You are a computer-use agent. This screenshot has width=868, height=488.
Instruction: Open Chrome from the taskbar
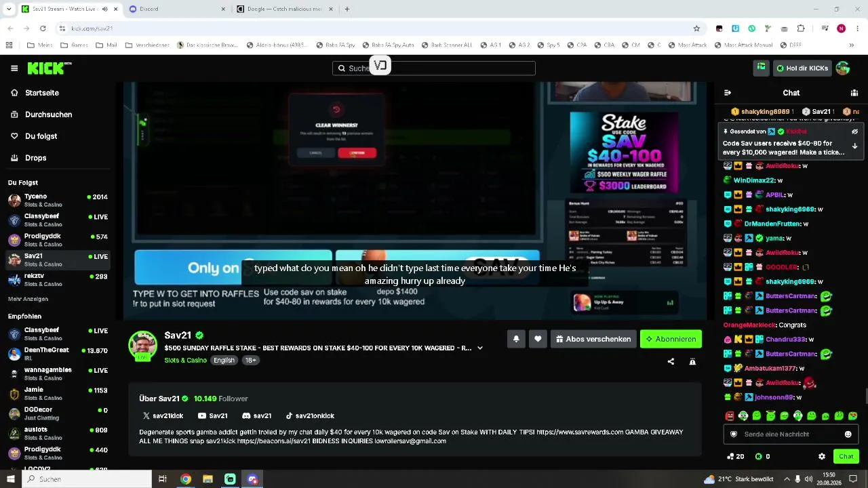tap(185, 479)
